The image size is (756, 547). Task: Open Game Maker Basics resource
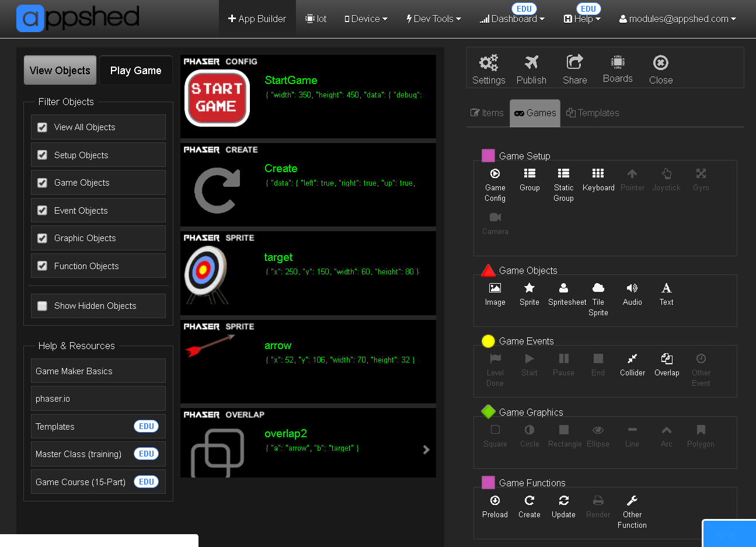[x=98, y=371]
